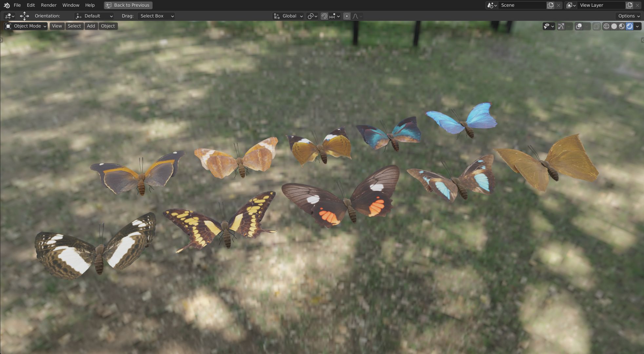
Task: Select the Move tool icon
Action: point(24,16)
